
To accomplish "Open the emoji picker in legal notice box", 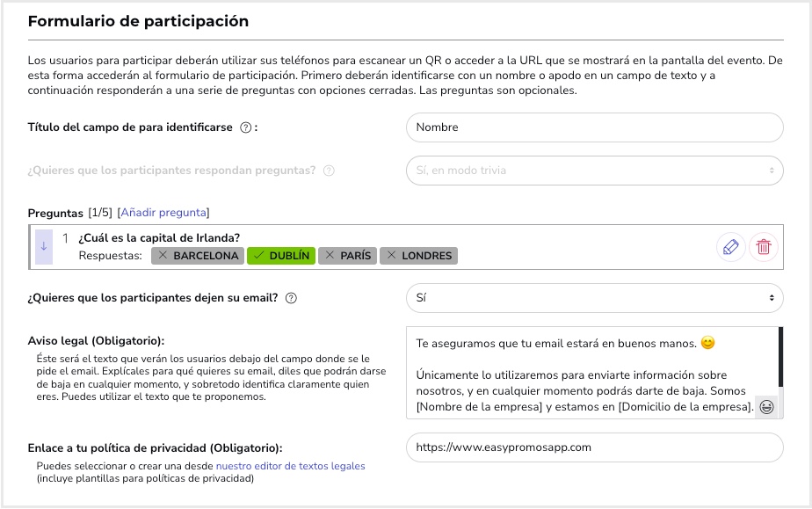I will coord(766,407).
